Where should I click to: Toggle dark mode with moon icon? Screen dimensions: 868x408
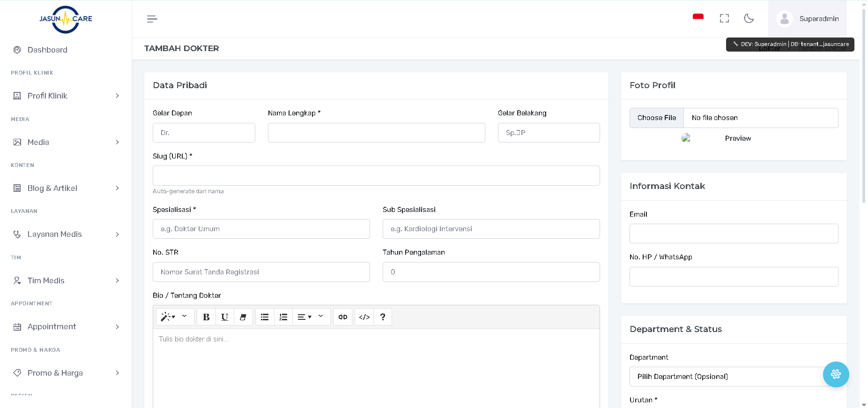click(749, 18)
